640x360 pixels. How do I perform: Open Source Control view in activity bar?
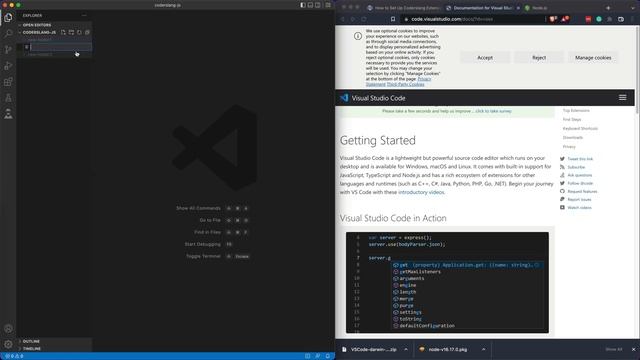coord(8,50)
